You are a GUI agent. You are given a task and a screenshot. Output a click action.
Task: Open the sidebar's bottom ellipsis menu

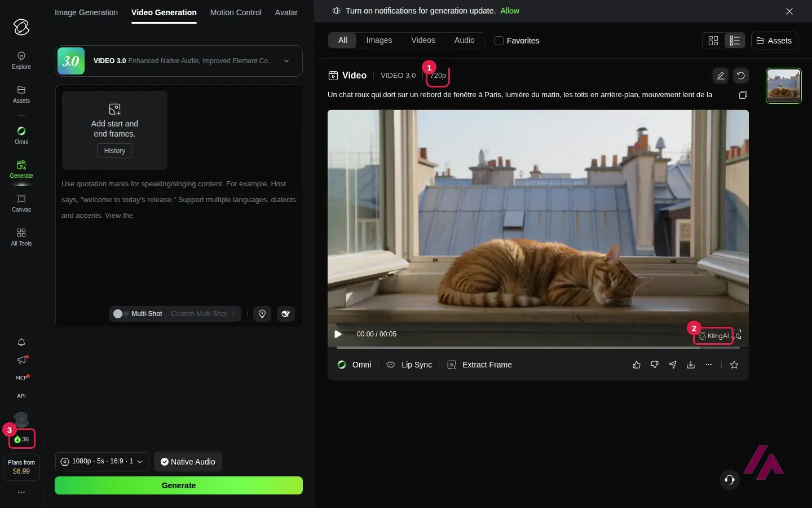pos(21,492)
